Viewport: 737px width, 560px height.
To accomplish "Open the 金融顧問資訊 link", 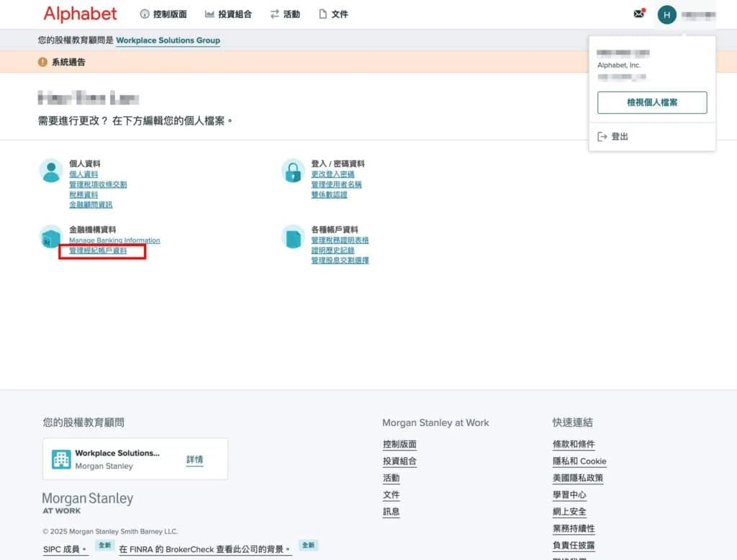I will tap(91, 204).
